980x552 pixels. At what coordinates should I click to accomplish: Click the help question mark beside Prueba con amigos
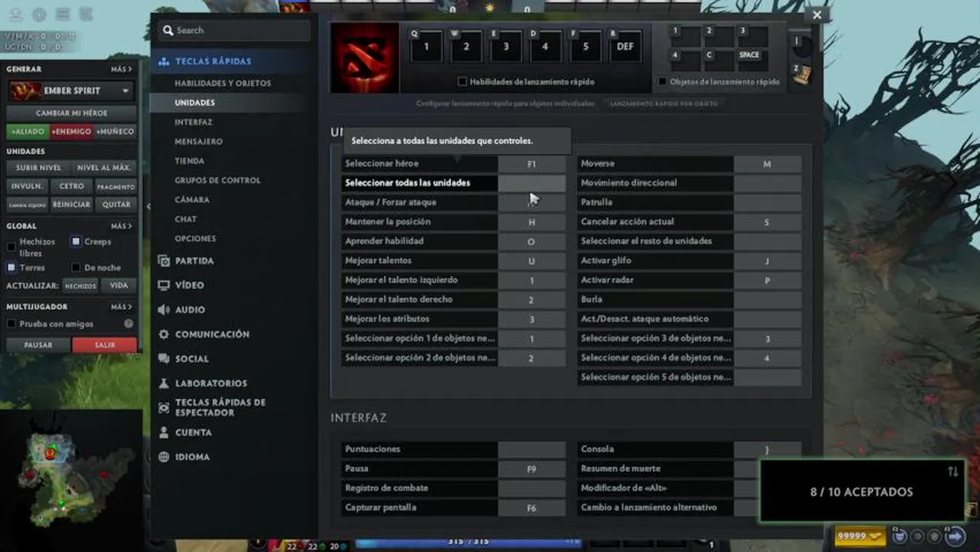(129, 324)
